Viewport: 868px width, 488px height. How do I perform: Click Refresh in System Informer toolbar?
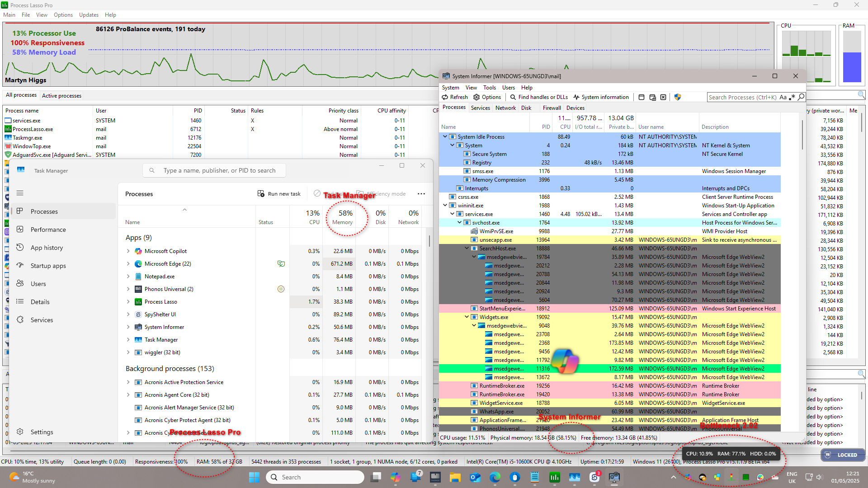click(x=455, y=97)
